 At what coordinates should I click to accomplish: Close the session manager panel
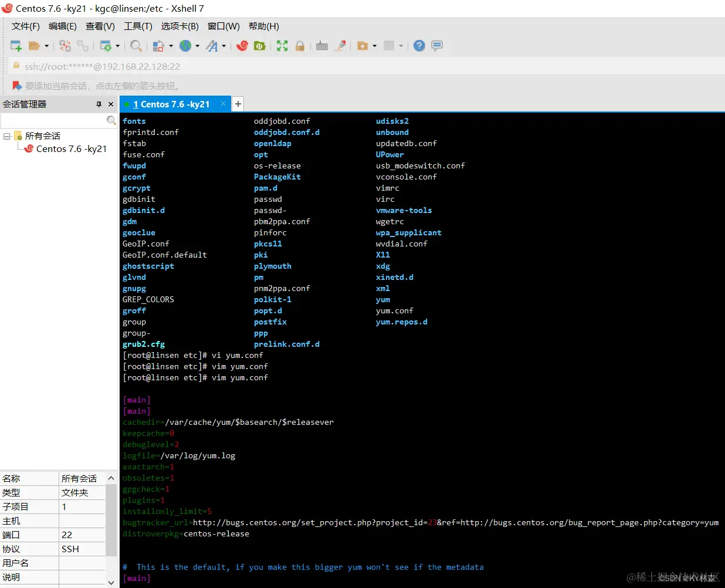[110, 104]
